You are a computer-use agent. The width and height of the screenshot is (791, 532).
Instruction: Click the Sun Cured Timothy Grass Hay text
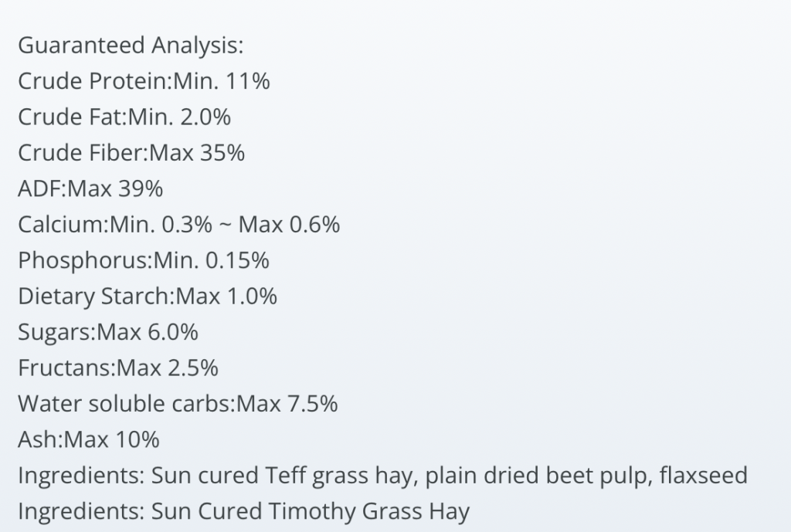tap(311, 511)
